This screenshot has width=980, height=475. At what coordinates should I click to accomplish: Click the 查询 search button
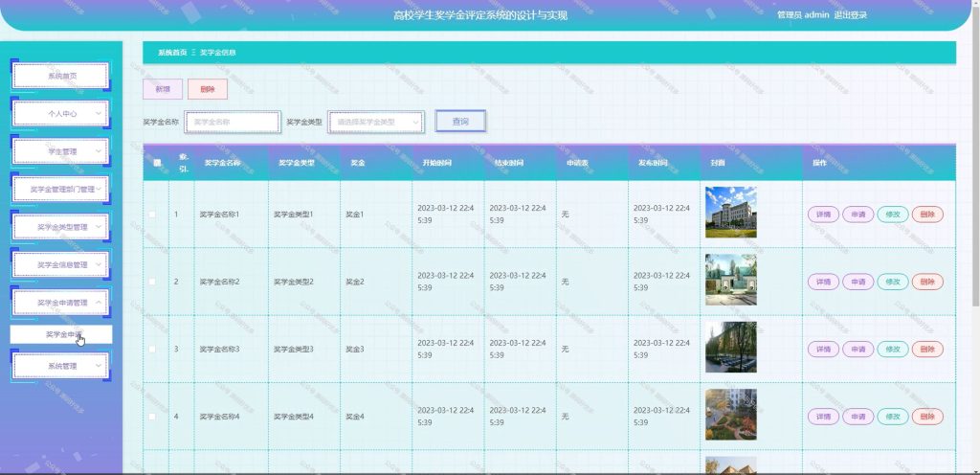(460, 122)
